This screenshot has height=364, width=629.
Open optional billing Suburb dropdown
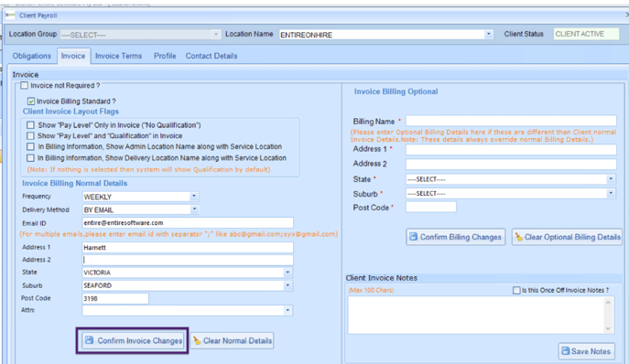(611, 193)
